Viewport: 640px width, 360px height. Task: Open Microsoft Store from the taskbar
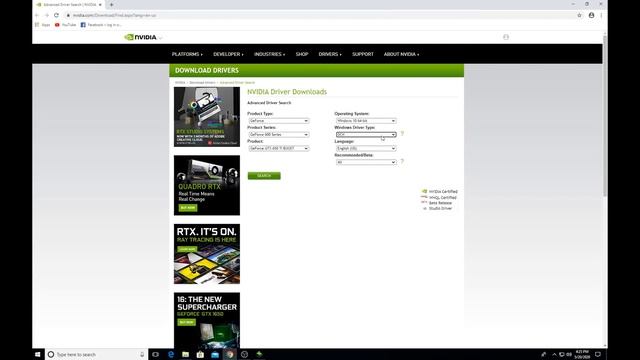pyautogui.click(x=200, y=354)
